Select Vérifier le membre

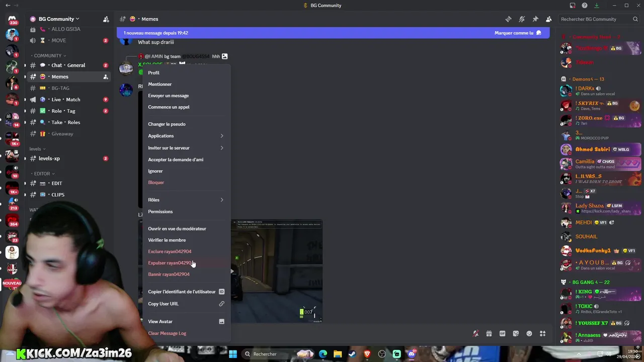pos(186,240)
